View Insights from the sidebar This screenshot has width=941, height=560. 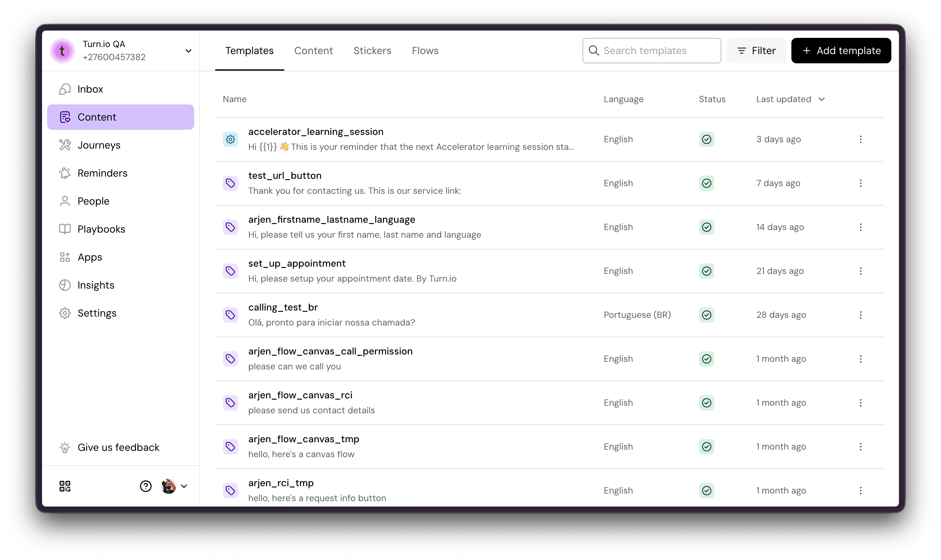[x=120, y=285]
